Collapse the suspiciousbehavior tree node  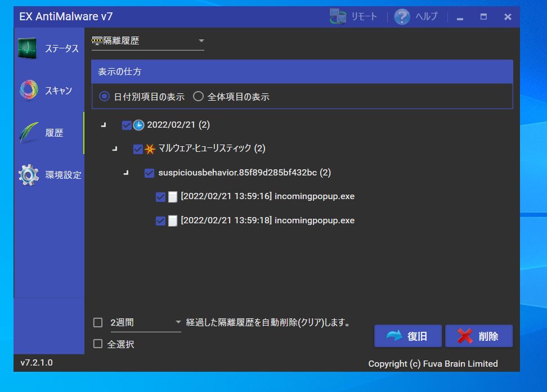point(126,173)
